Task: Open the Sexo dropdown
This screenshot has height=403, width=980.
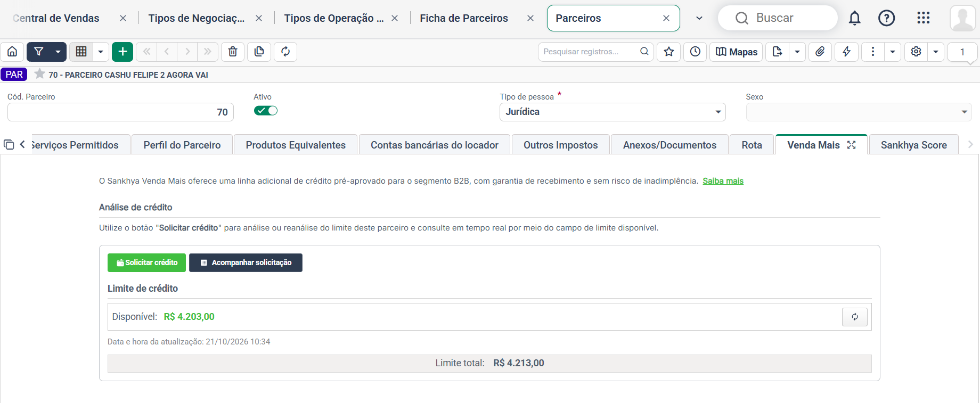Action: 859,112
